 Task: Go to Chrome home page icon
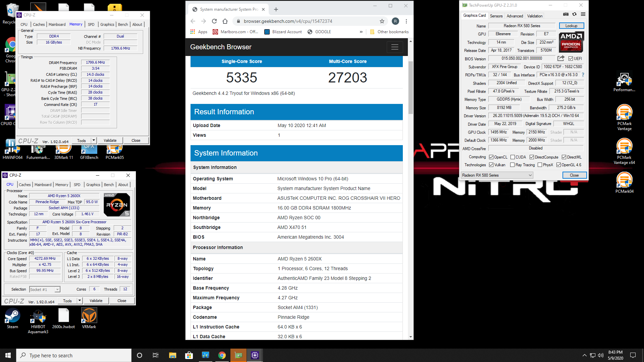(x=225, y=21)
